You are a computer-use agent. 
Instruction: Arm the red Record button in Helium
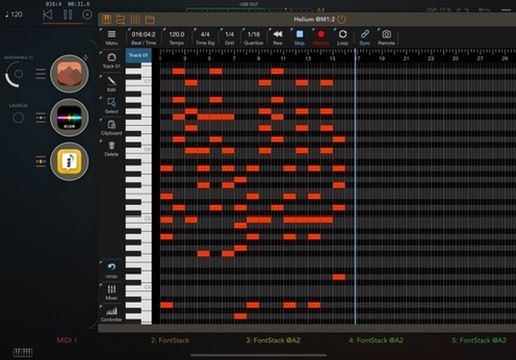click(321, 37)
